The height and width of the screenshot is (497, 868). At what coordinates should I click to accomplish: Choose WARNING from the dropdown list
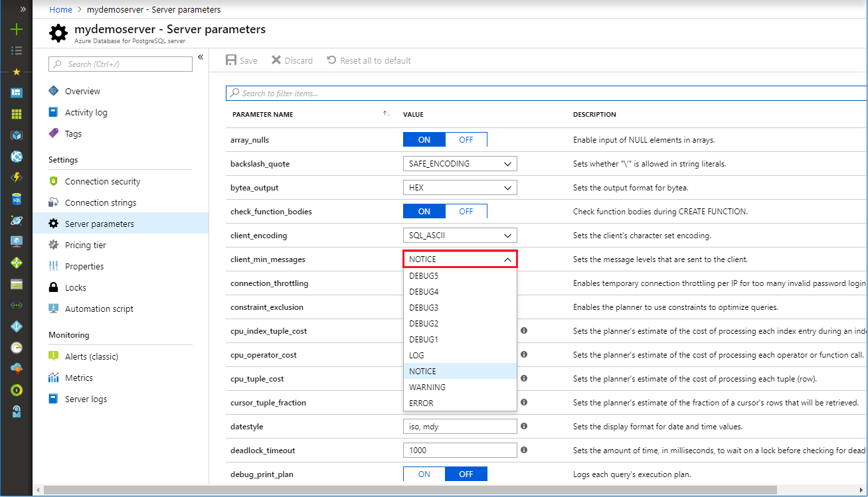(460, 387)
